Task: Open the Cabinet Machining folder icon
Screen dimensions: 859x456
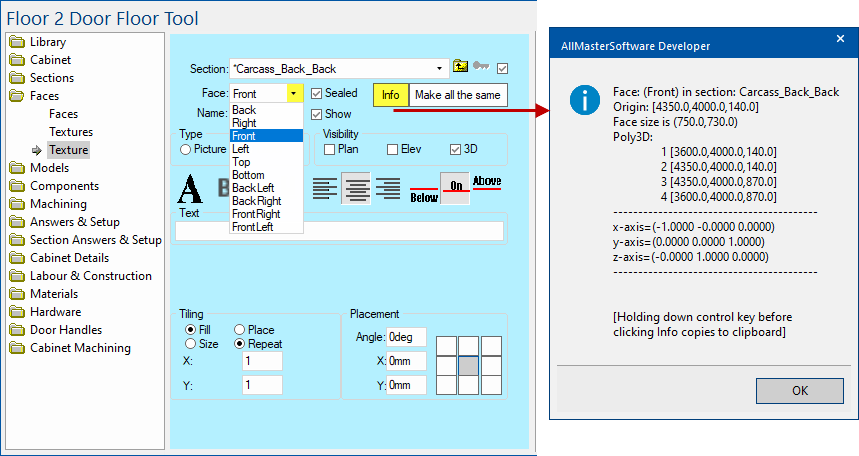Action: click(x=18, y=348)
